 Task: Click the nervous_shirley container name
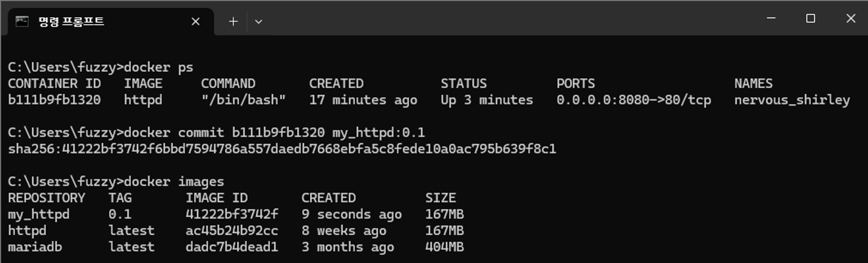click(792, 100)
